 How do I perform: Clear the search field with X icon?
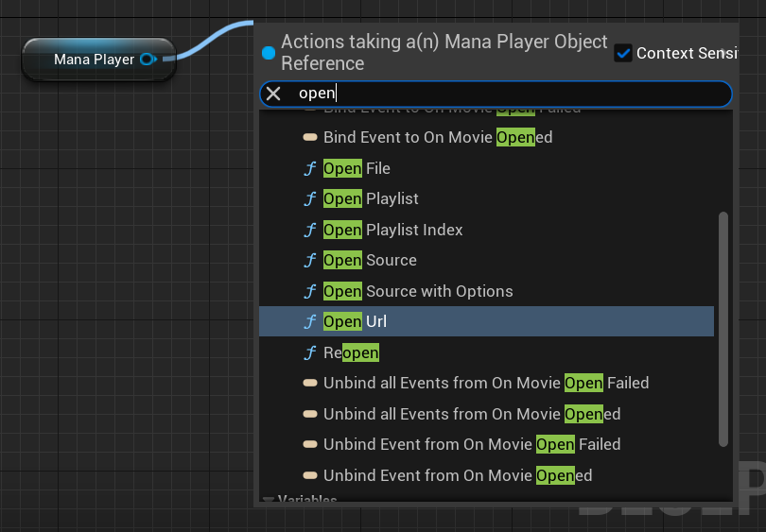tap(273, 94)
